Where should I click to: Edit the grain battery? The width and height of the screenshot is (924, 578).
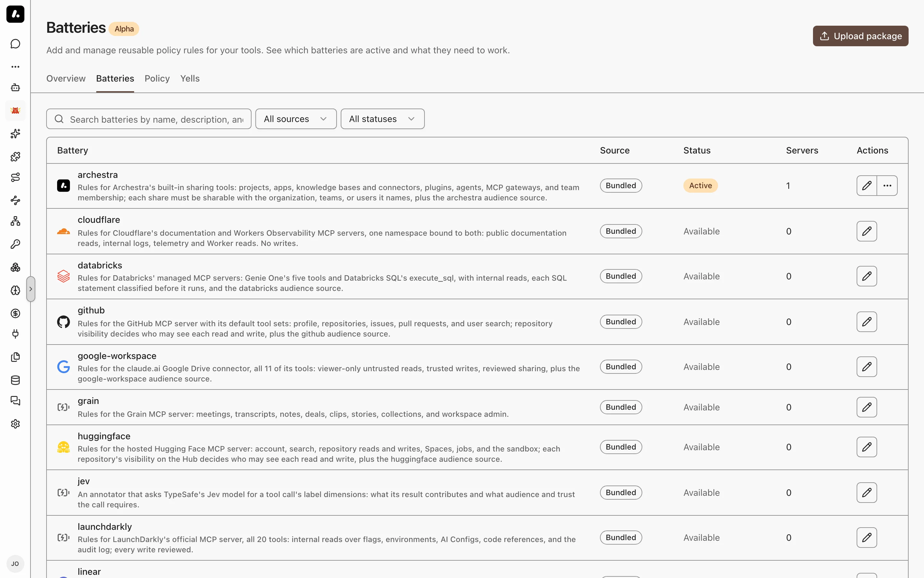coord(867,407)
